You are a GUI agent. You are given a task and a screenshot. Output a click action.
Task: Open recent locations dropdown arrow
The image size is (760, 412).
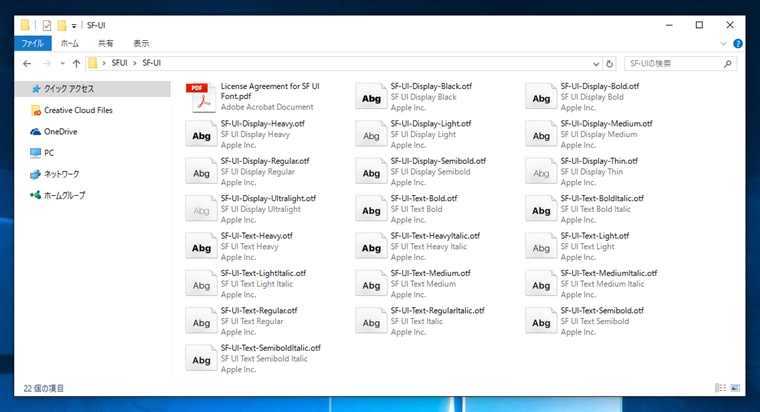[63, 63]
